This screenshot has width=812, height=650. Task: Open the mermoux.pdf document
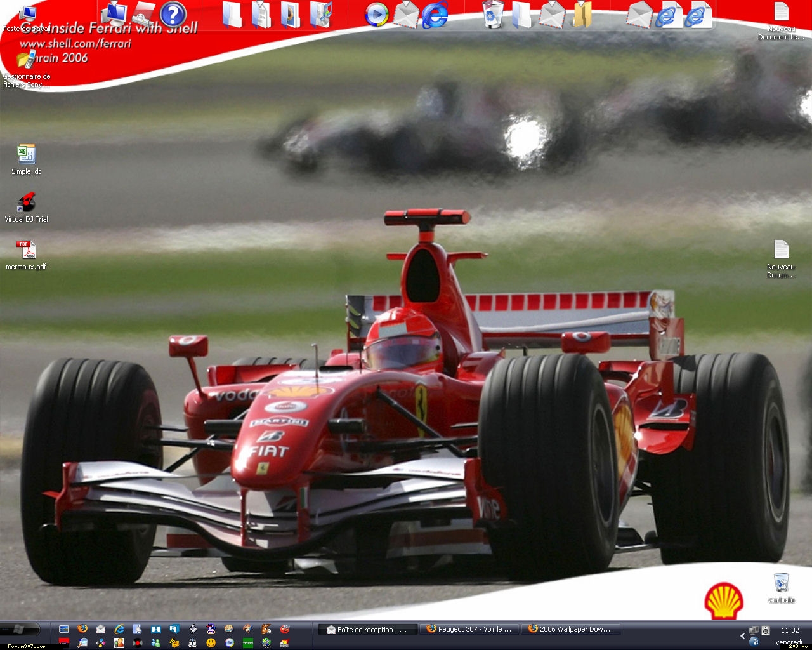coord(26,251)
